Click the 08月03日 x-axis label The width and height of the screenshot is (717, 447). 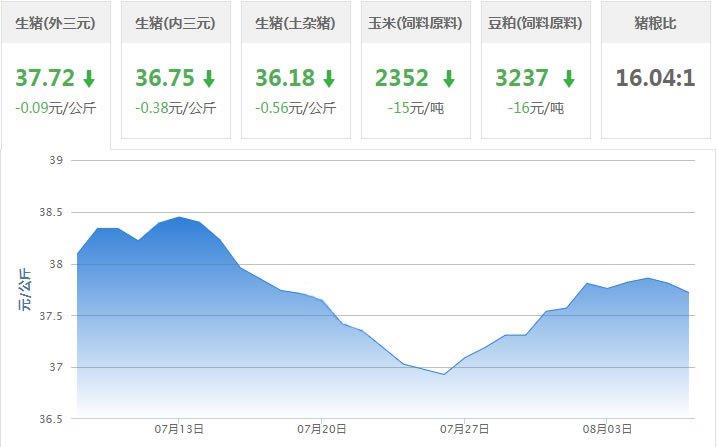607,429
